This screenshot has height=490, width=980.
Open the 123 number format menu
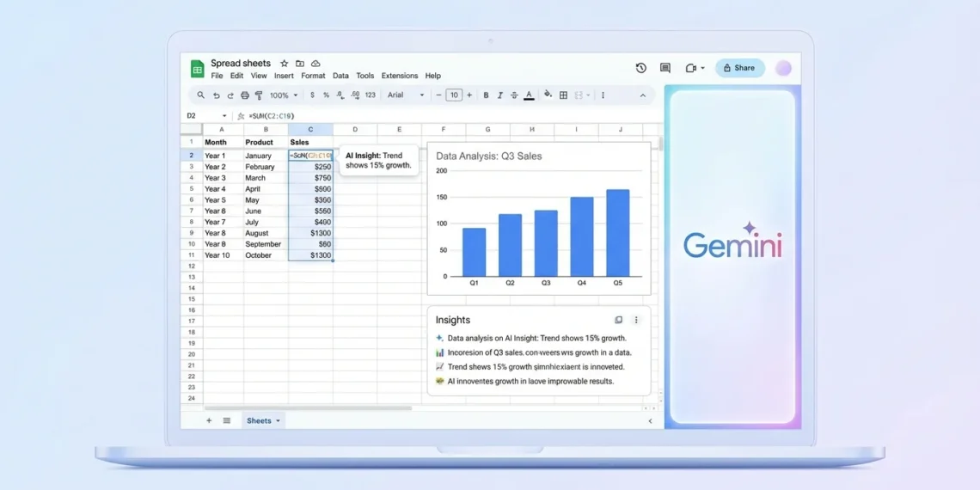[x=370, y=95]
